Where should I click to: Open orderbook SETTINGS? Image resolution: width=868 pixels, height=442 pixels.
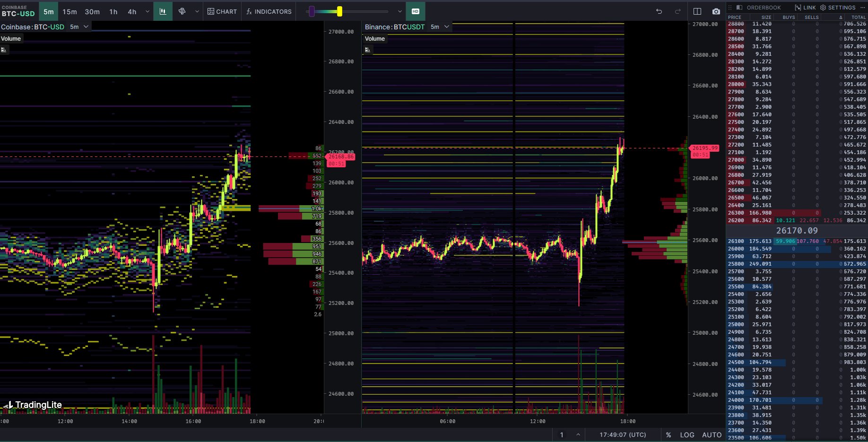tap(838, 8)
